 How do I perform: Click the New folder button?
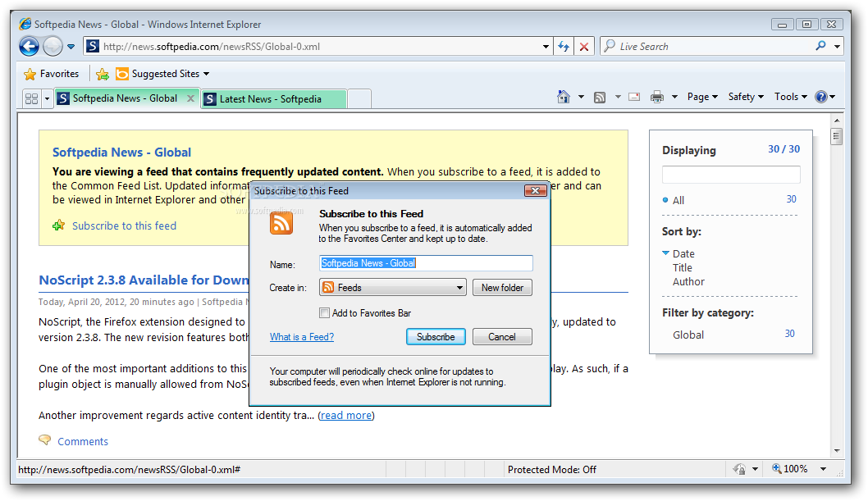(x=502, y=288)
